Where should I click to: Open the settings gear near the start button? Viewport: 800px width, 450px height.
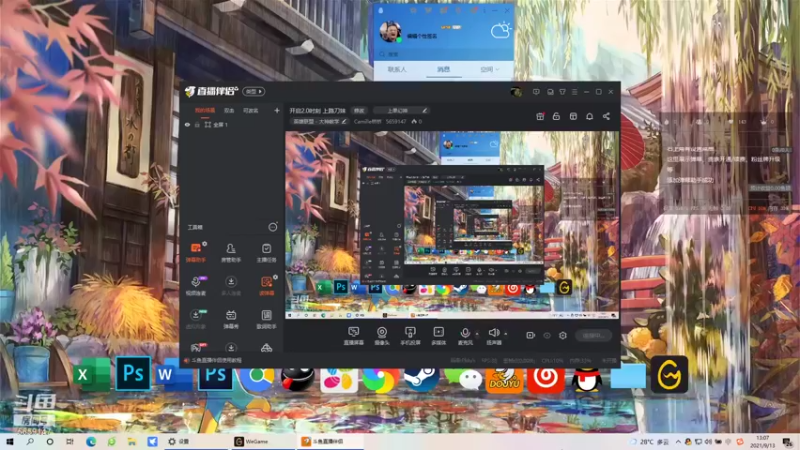pyautogui.click(x=563, y=335)
